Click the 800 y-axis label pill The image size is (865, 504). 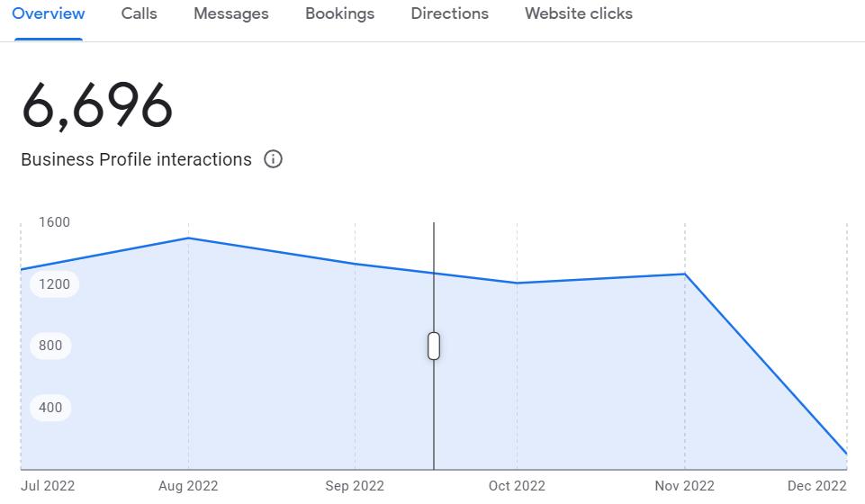50,346
